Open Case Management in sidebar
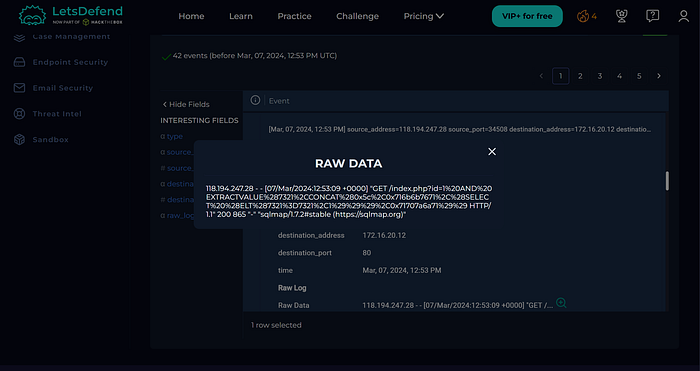This screenshot has width=700, height=371. point(71,37)
